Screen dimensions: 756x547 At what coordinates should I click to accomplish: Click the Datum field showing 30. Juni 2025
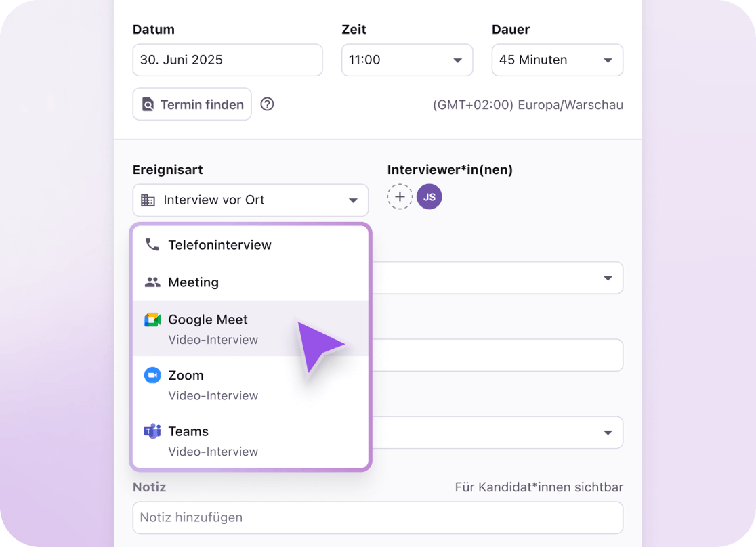tap(227, 60)
